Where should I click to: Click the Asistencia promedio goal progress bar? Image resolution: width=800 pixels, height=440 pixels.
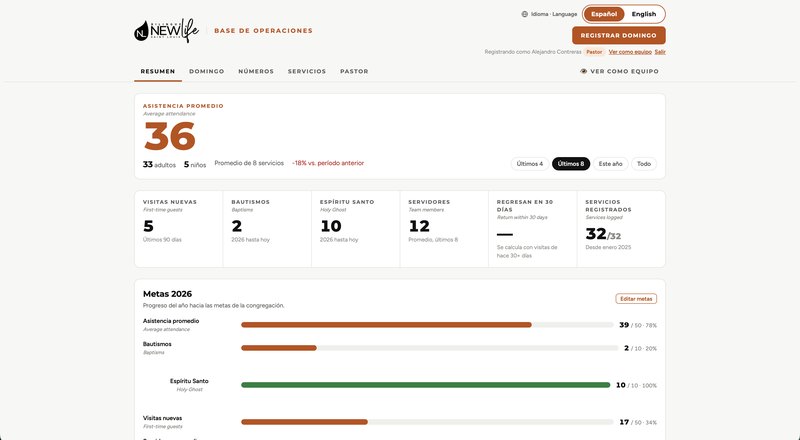pyautogui.click(x=427, y=325)
